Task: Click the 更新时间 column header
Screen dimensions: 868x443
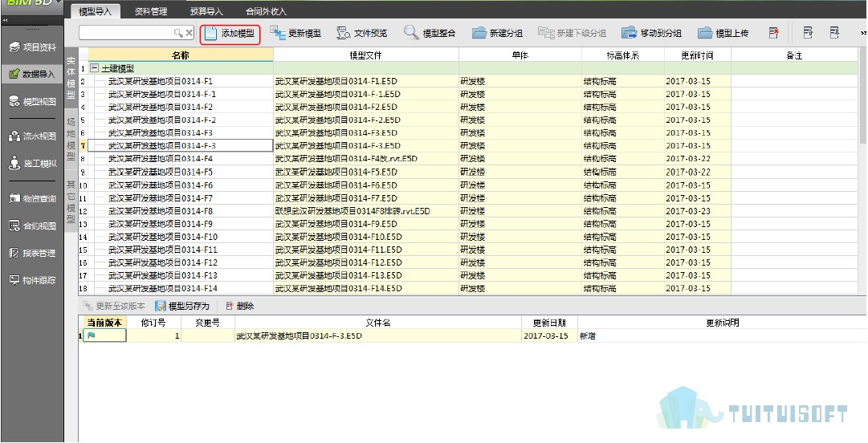Action: [698, 55]
